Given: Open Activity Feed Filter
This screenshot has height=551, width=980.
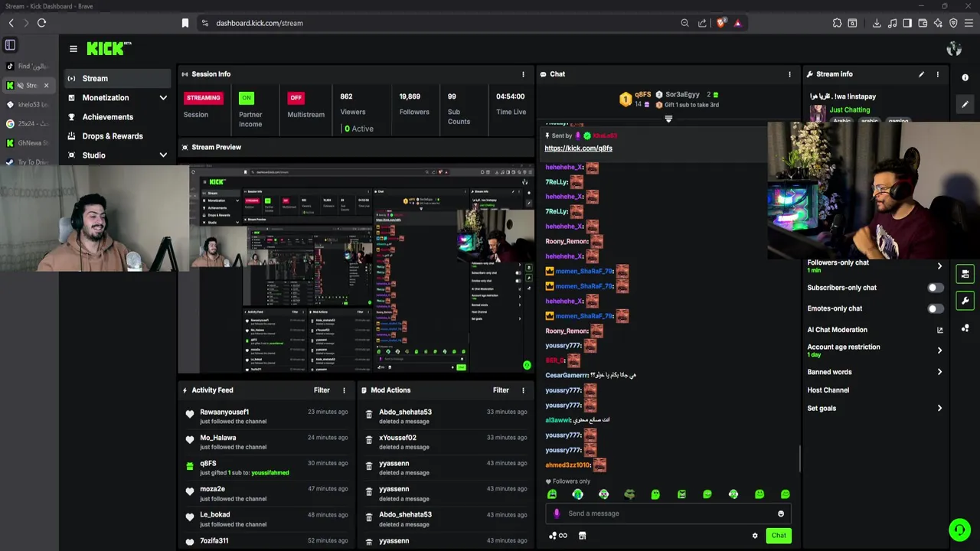Looking at the screenshot, I should click(322, 390).
